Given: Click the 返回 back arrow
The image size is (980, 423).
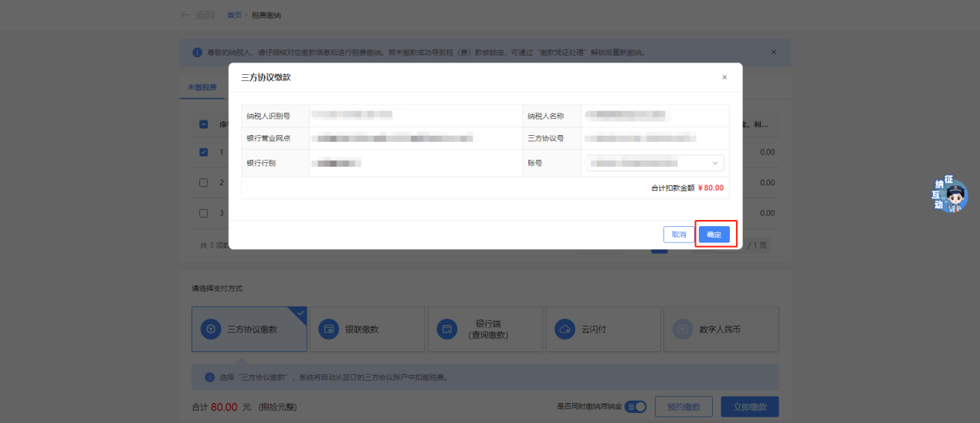Looking at the screenshot, I should point(185,15).
